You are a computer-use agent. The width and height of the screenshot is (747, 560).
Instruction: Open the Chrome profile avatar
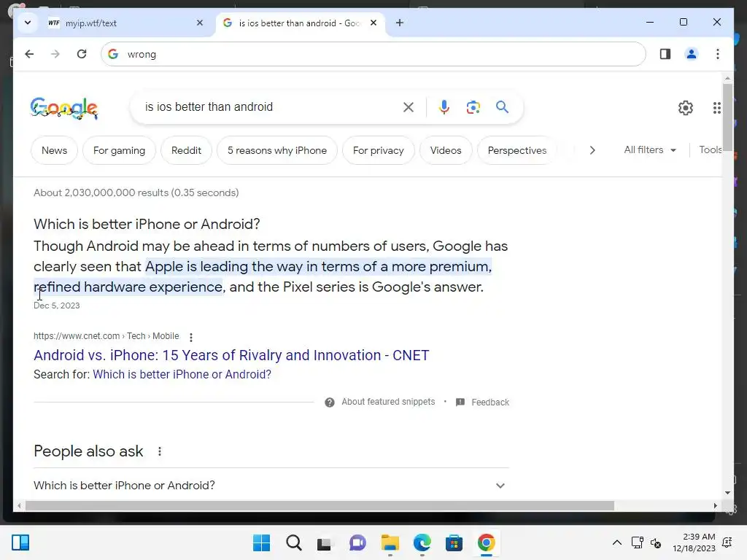click(692, 54)
